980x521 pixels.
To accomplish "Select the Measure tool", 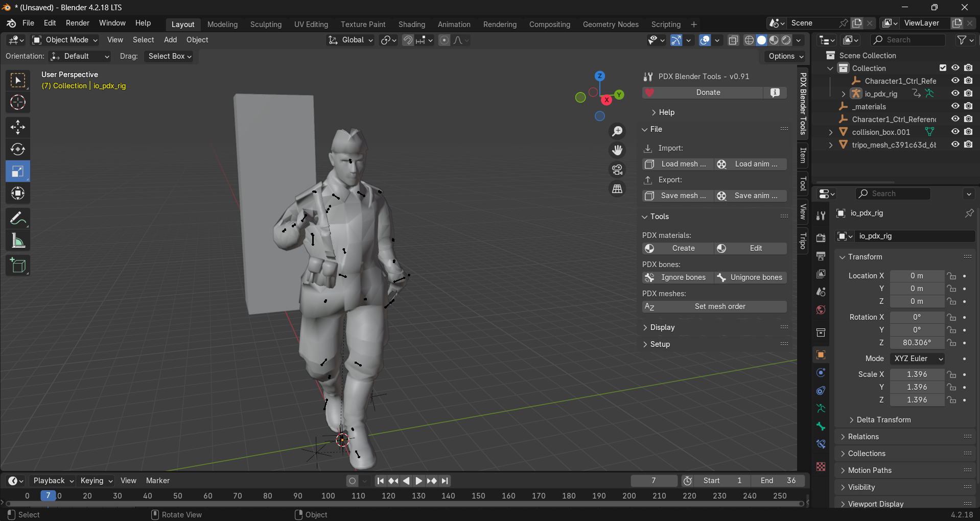I will point(18,241).
